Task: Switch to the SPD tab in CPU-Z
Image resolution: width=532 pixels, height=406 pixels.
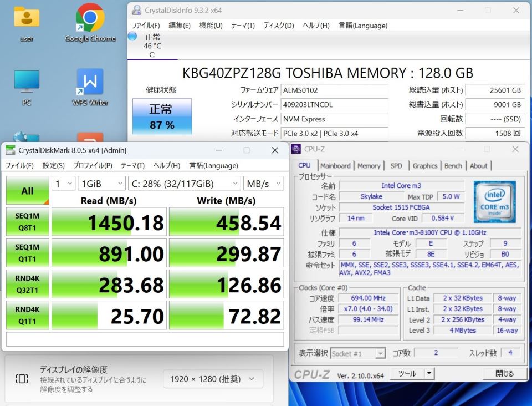Action: click(x=396, y=166)
